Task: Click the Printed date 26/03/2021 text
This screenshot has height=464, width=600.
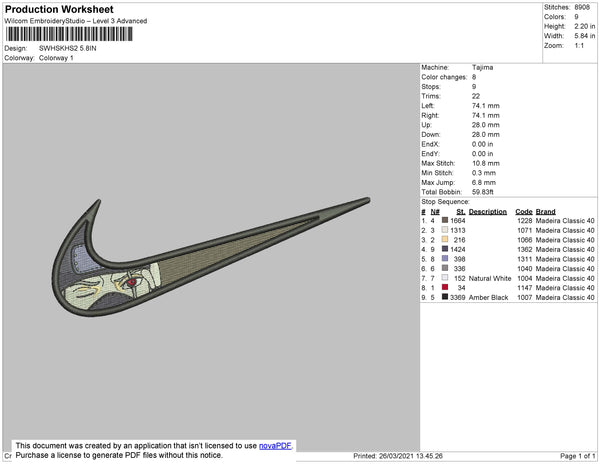Action: pos(398,456)
